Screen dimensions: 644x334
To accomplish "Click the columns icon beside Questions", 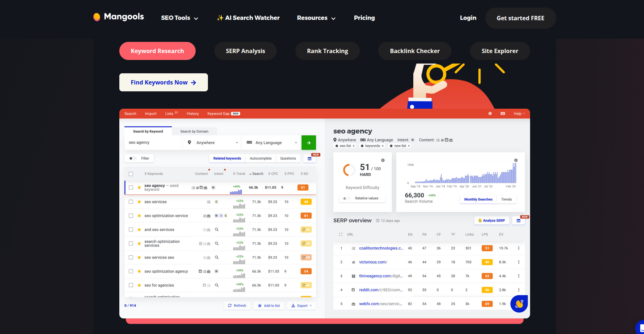I will (x=310, y=159).
